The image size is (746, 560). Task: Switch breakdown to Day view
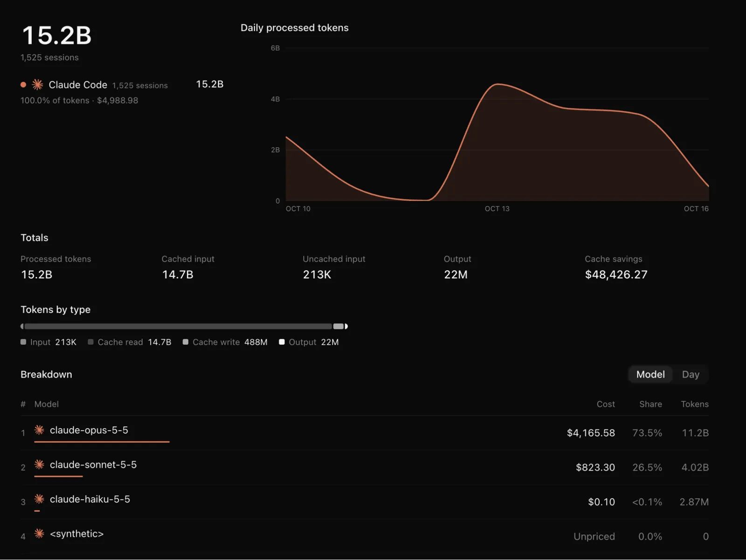coord(691,374)
